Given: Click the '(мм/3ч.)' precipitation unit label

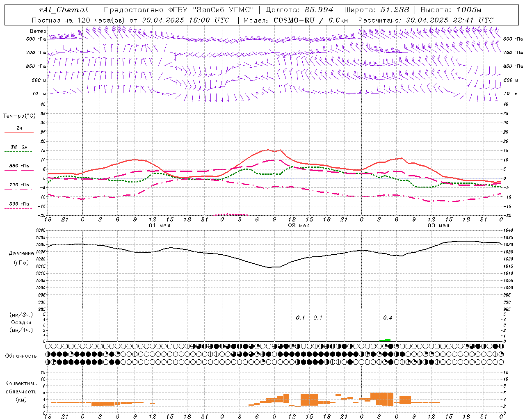Looking at the screenshot, I should (x=21, y=315).
